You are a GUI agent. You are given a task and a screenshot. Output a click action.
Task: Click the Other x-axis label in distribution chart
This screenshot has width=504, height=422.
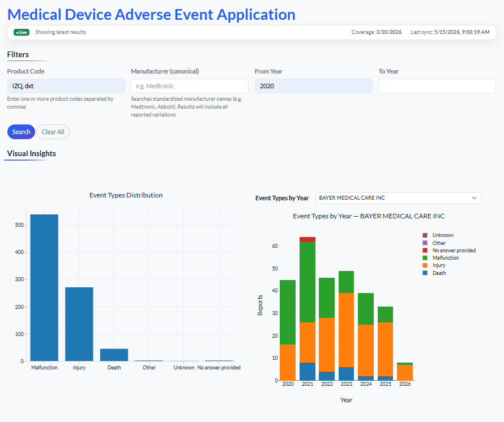[149, 367]
